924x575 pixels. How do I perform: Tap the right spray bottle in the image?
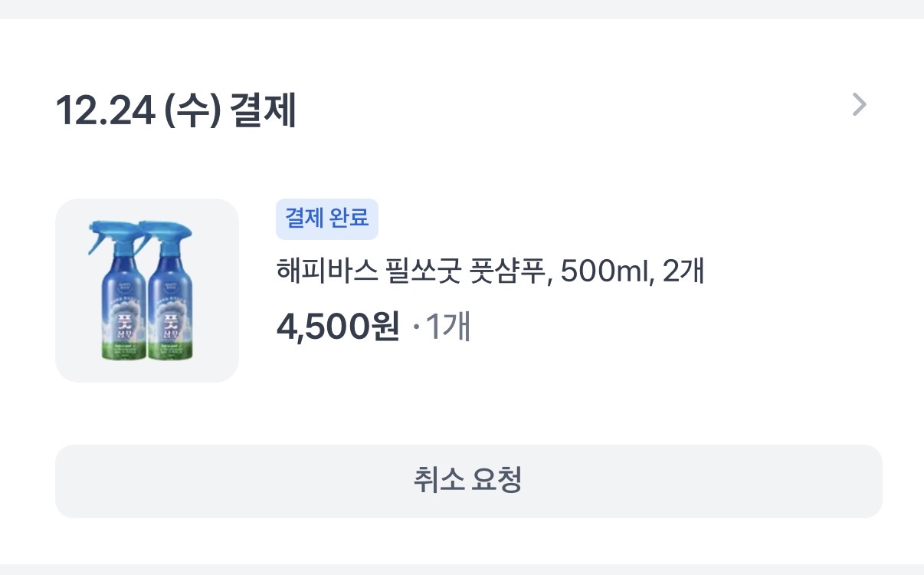169,291
